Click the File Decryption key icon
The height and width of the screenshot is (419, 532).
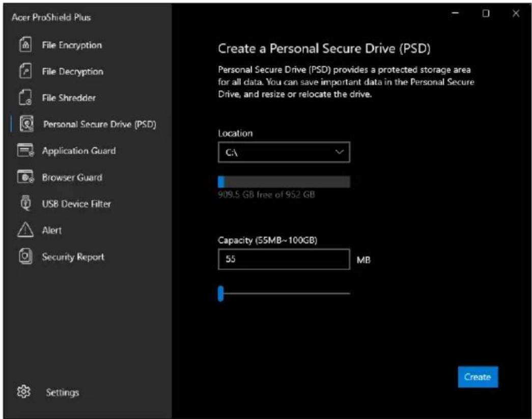pyautogui.click(x=25, y=71)
